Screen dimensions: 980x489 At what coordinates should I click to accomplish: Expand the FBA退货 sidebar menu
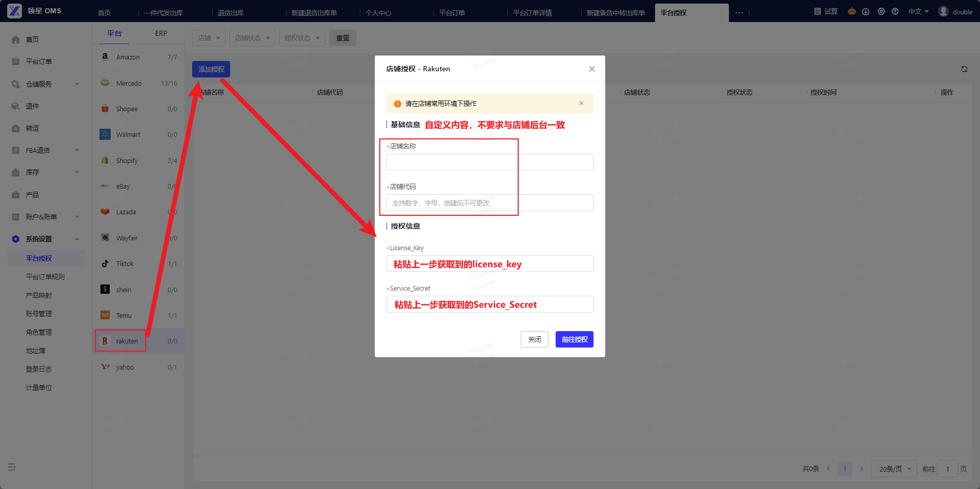click(77, 150)
